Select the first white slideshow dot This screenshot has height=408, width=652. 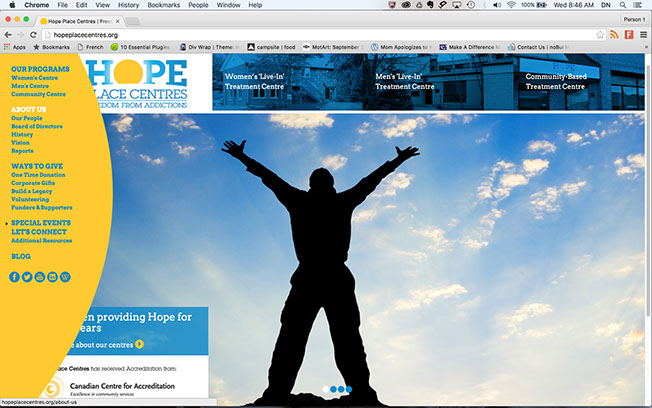pyautogui.click(x=324, y=389)
